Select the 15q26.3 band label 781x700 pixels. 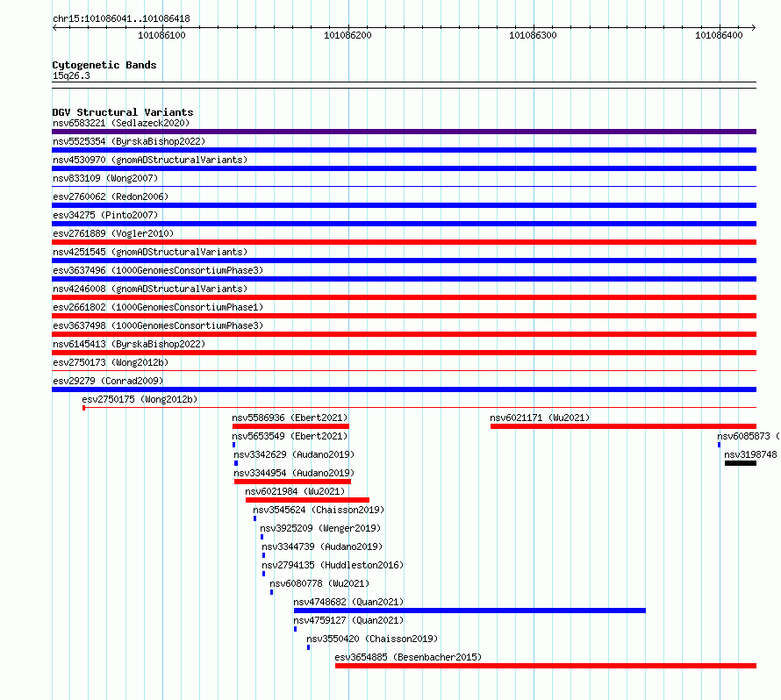(x=71, y=75)
